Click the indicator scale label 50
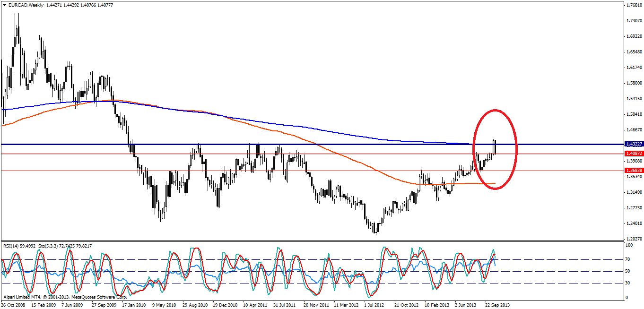The height and width of the screenshot is (309, 644). [628, 271]
